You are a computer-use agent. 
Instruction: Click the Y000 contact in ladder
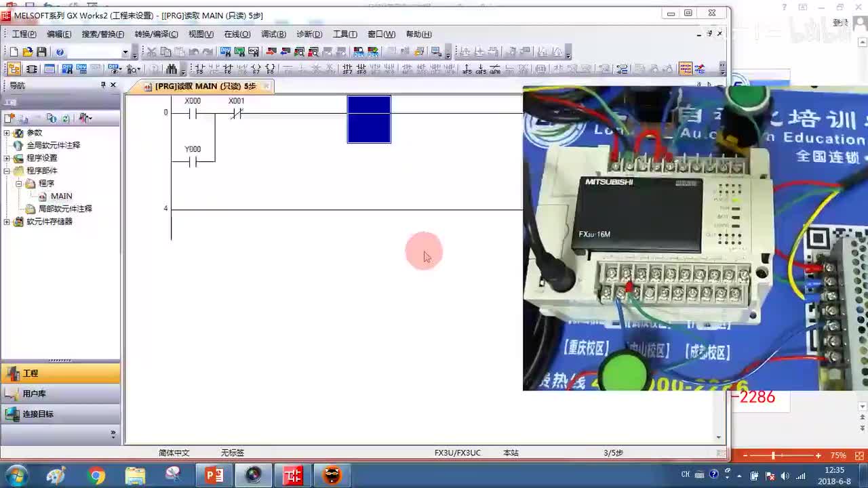193,161
